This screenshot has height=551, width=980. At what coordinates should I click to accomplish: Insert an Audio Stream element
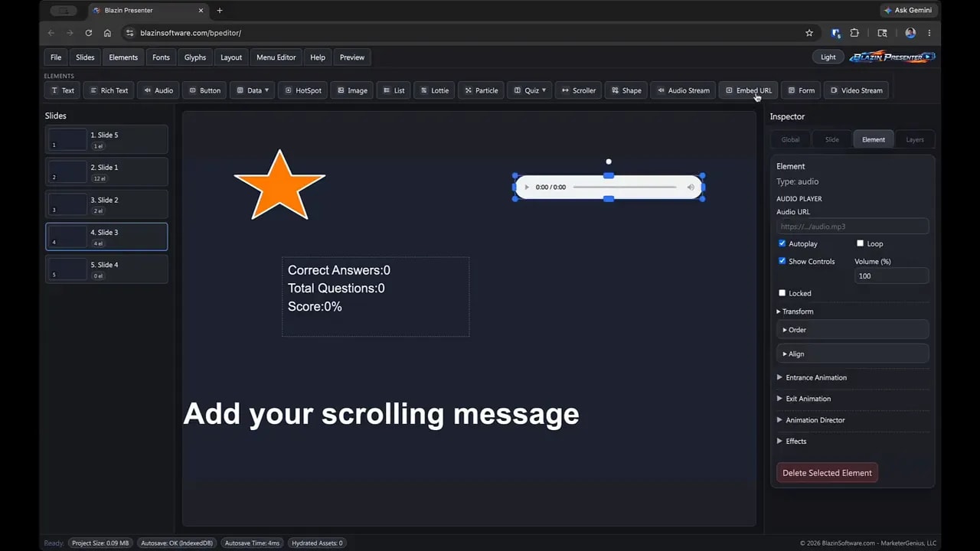[683, 90]
